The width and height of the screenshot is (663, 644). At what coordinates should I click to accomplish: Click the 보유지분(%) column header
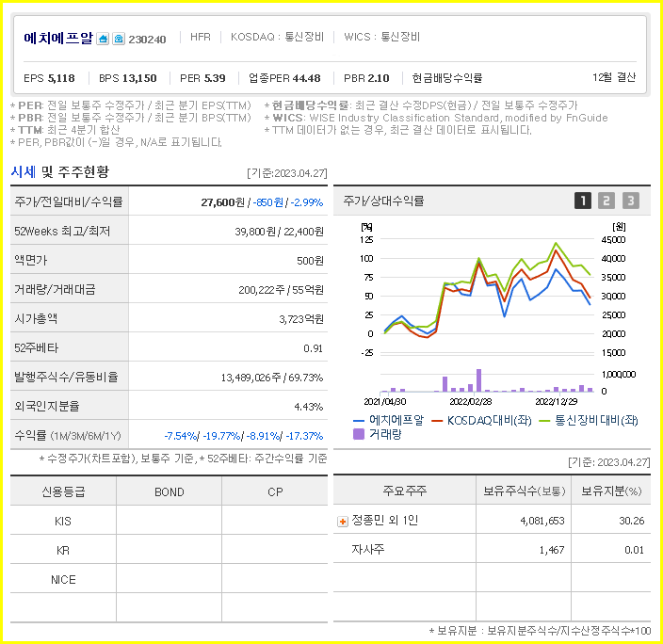pyautogui.click(x=611, y=491)
